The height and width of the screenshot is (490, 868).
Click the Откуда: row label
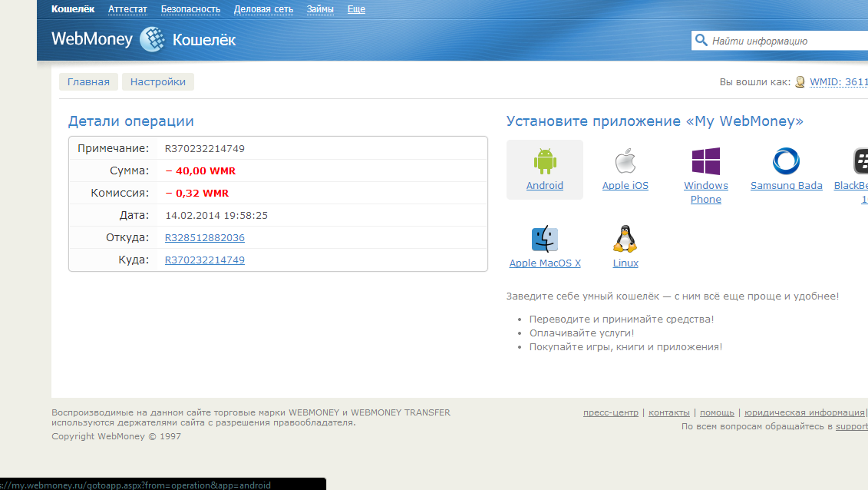point(127,237)
